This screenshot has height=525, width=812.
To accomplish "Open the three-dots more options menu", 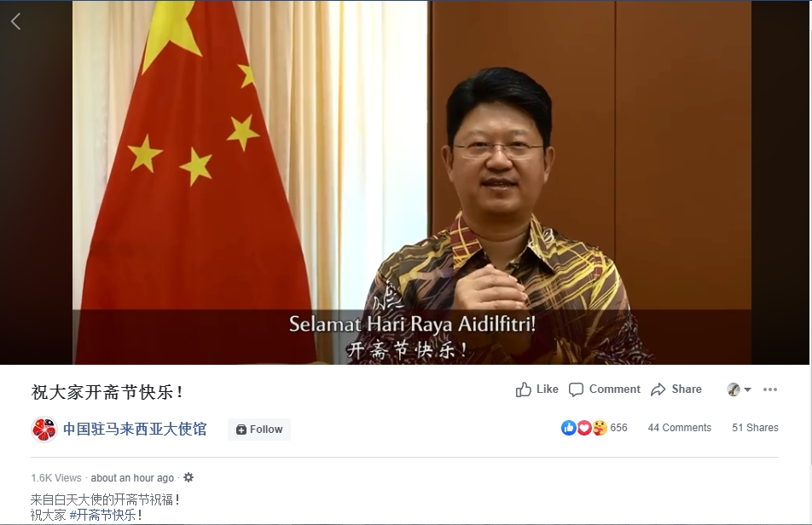I will point(770,389).
